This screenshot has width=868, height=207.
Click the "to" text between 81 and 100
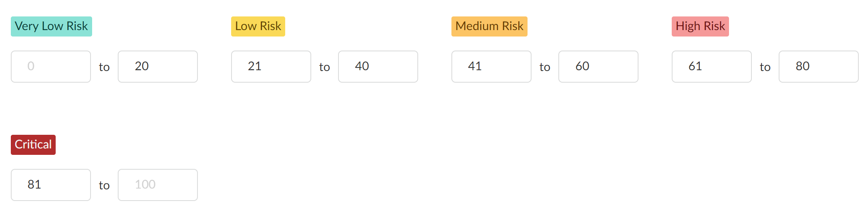pyautogui.click(x=104, y=185)
